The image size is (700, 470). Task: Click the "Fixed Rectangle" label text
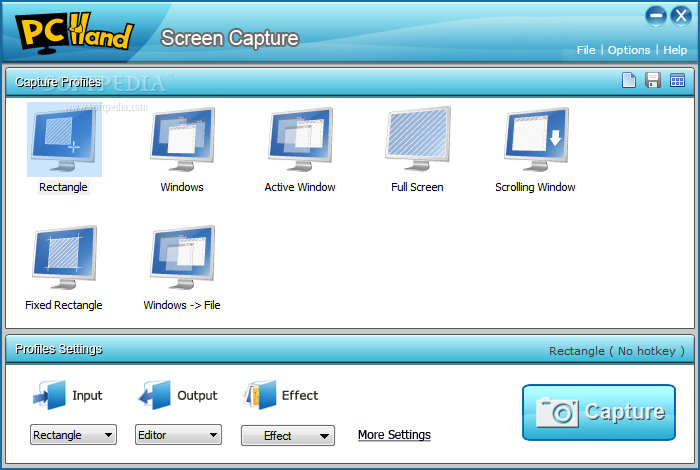64,305
